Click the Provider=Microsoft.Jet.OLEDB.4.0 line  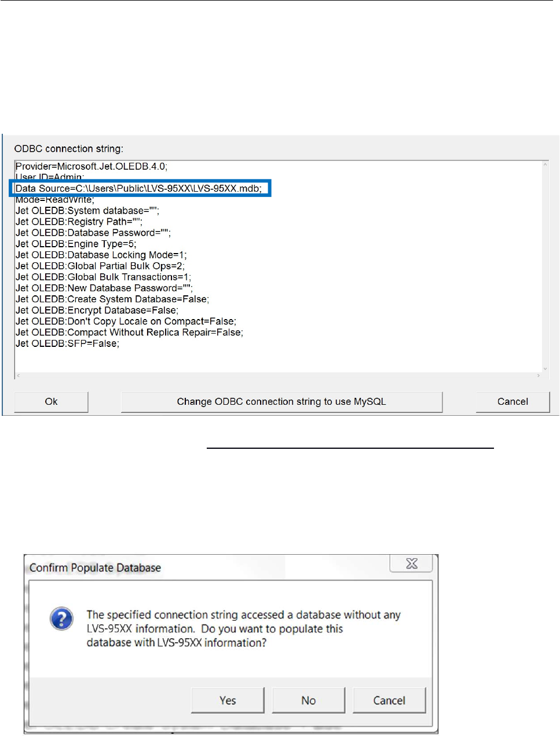91,166
